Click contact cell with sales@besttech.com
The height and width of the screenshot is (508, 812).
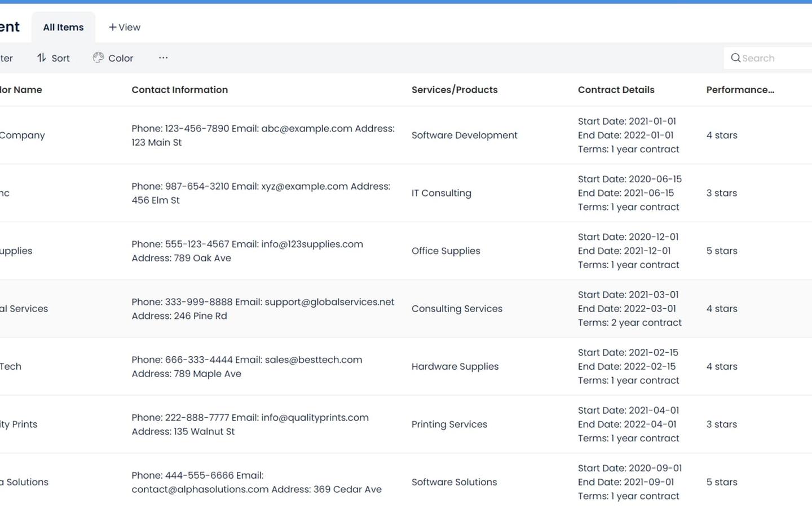247,367
